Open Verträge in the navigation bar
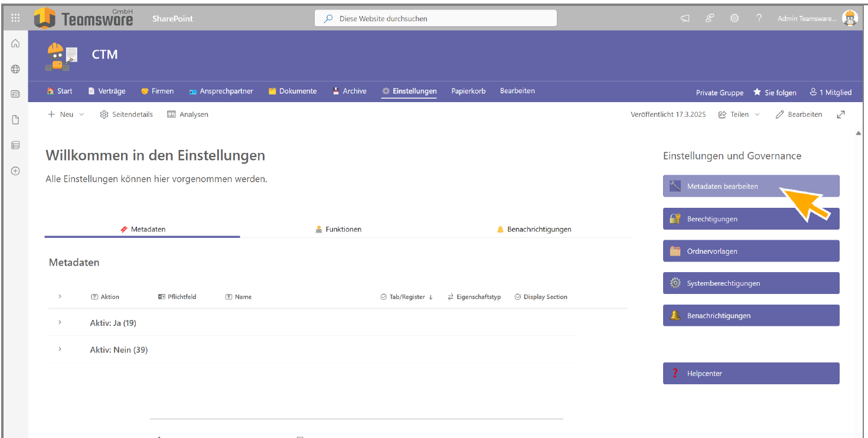Image resolution: width=868 pixels, height=438 pixels. pyautogui.click(x=107, y=91)
